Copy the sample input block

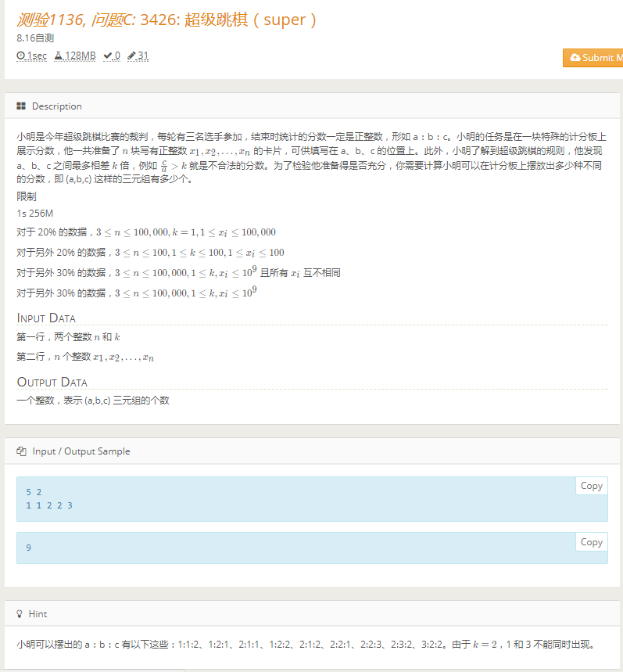click(x=591, y=486)
